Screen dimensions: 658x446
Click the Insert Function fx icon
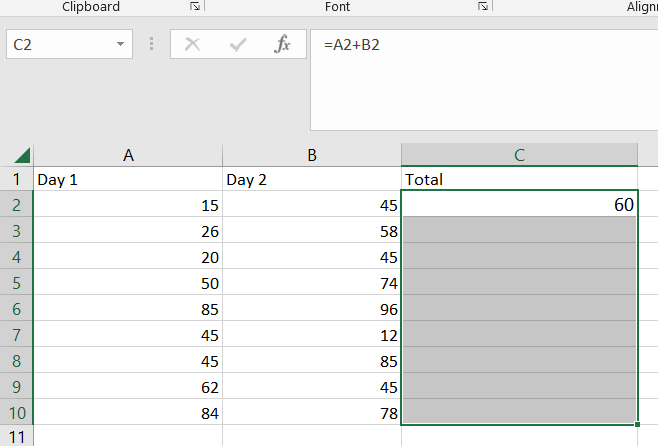282,44
